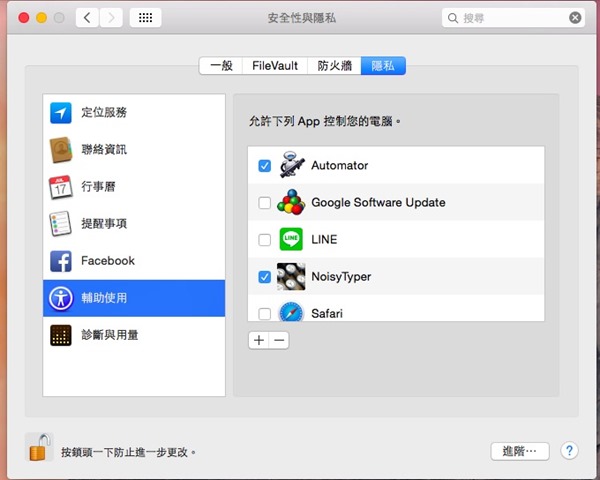Click the Diagnostics & Usage icon
600x480 pixels.
pos(60,335)
